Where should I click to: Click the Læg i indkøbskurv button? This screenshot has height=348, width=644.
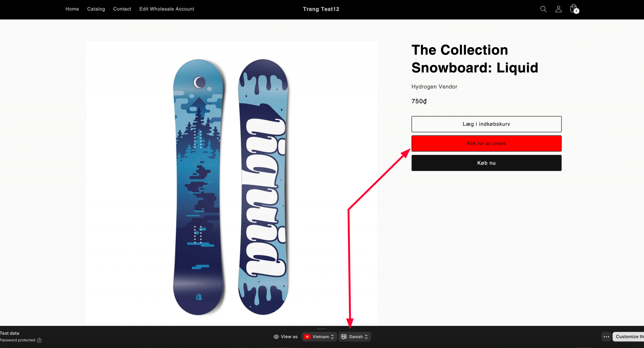[x=487, y=124]
